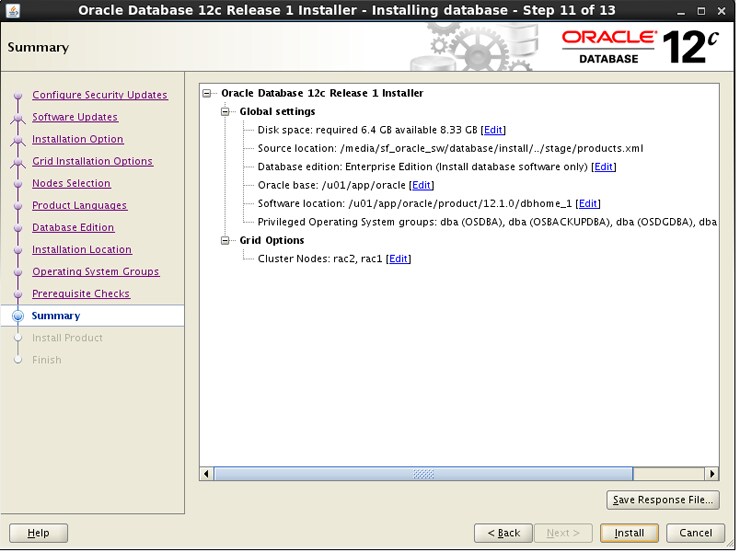Minimize the installer window

681,11
